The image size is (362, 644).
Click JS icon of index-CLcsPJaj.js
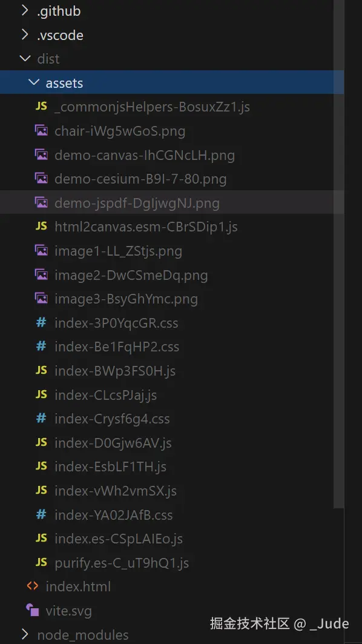pyautogui.click(x=41, y=394)
